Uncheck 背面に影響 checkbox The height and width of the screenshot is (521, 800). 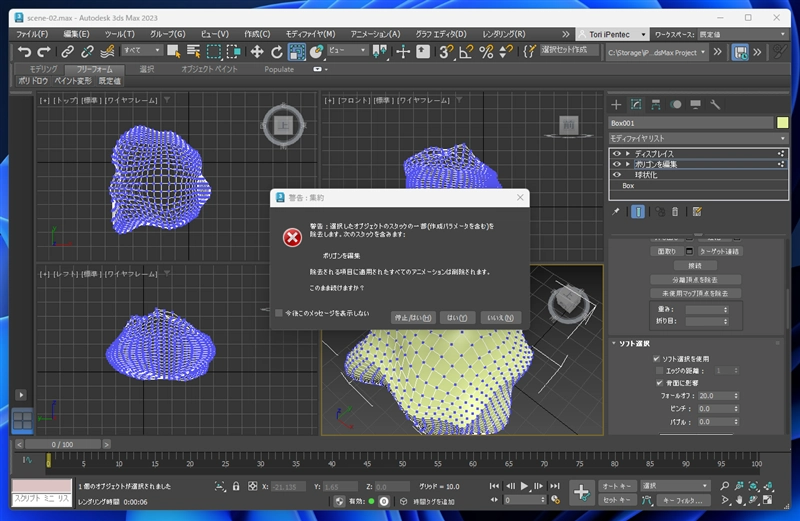click(x=659, y=383)
